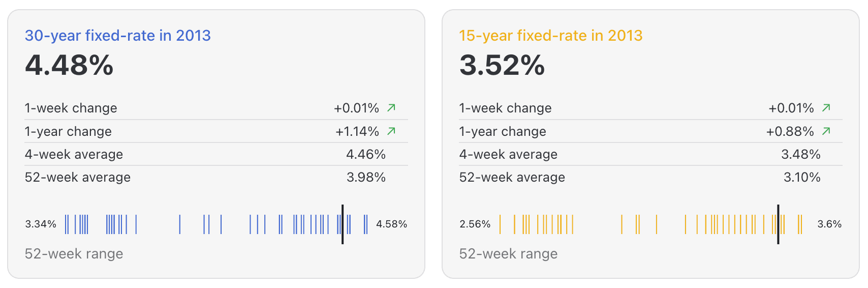Open the 15-year fixed-rate in 2013 title
868x288 pixels.
(x=551, y=36)
